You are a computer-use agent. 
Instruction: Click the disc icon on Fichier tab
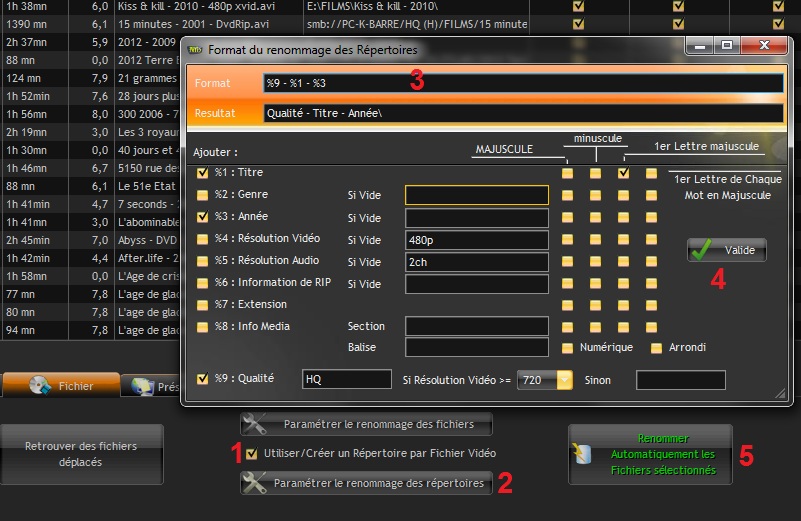click(39, 385)
